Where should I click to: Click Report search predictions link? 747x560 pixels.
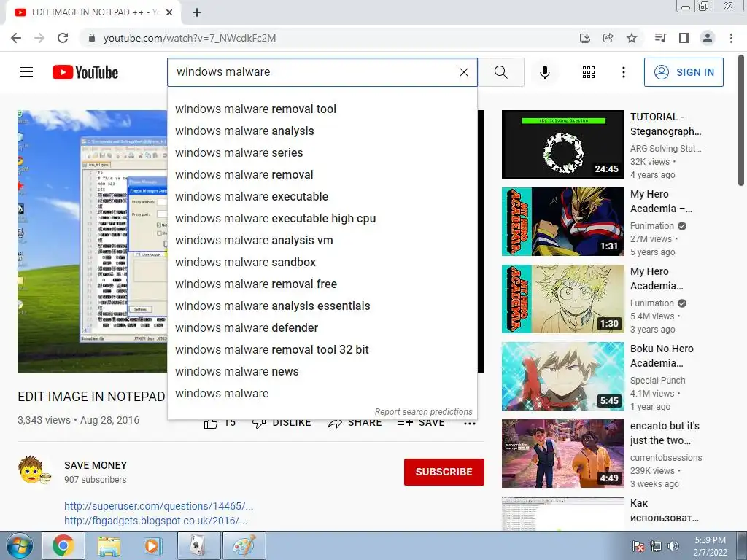tap(423, 412)
